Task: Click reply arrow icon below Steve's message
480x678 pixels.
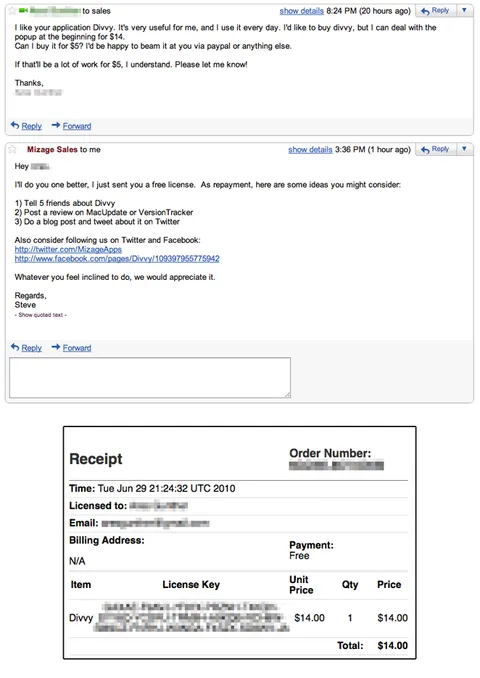Action: click(15, 347)
